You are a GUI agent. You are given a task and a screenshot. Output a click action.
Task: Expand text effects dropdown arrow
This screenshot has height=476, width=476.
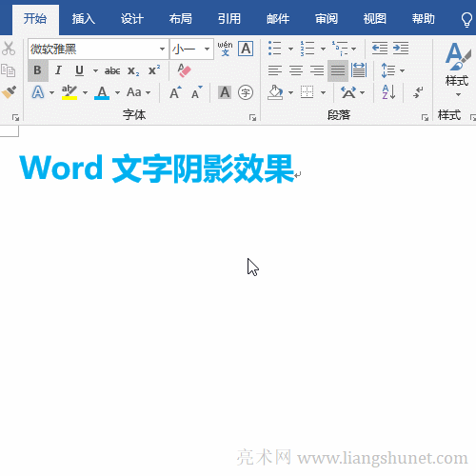(51, 92)
